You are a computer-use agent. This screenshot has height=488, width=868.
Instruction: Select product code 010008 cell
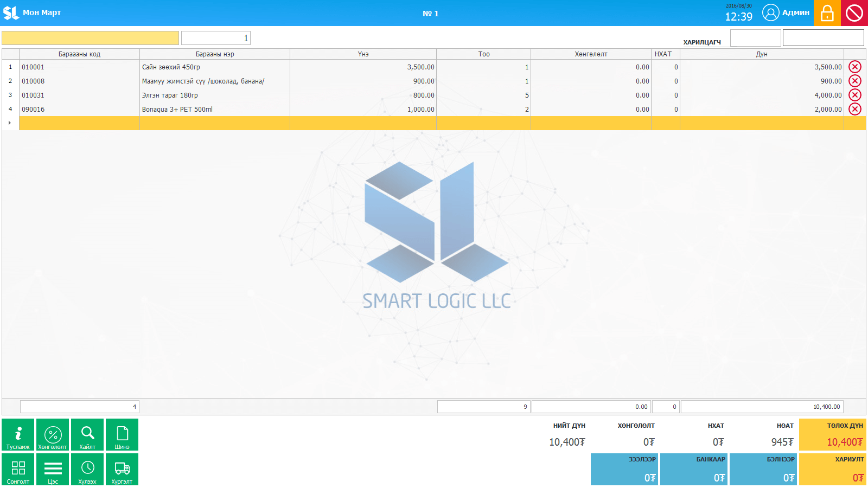[79, 81]
